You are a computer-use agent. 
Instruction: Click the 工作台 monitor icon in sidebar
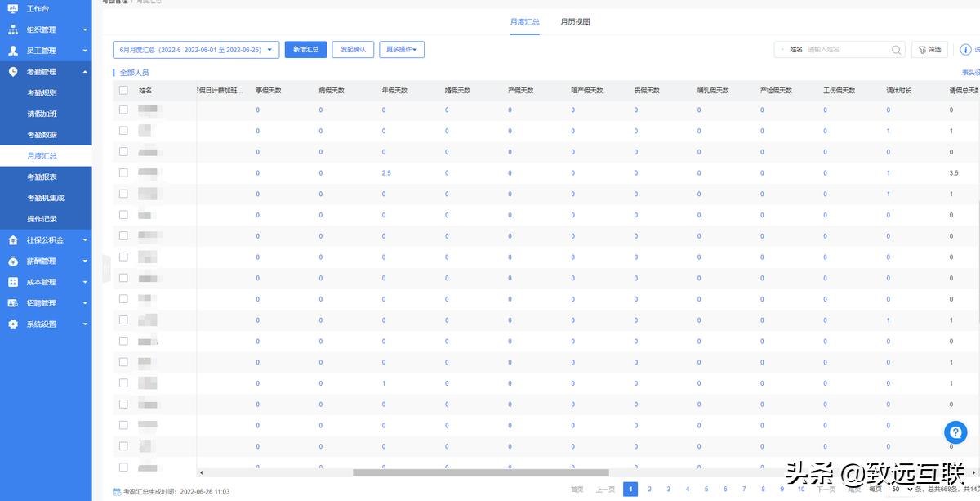coord(12,8)
